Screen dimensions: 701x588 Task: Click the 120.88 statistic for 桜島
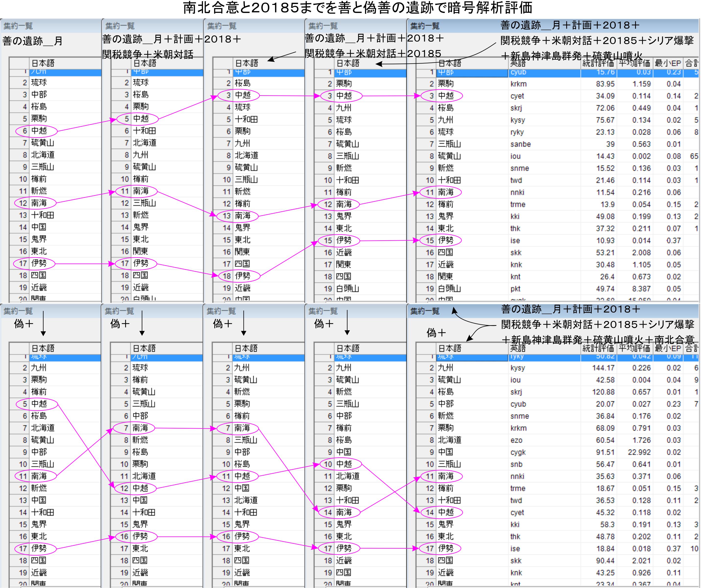point(603,392)
